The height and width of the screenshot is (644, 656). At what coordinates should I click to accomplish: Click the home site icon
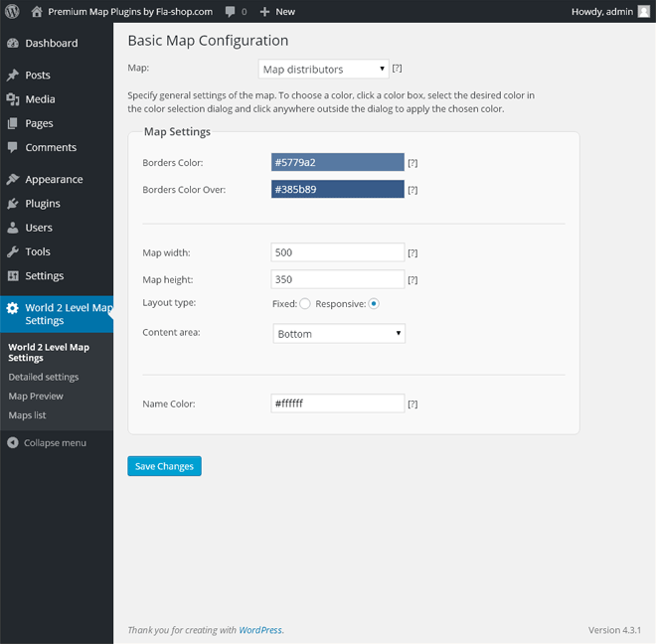(x=37, y=11)
